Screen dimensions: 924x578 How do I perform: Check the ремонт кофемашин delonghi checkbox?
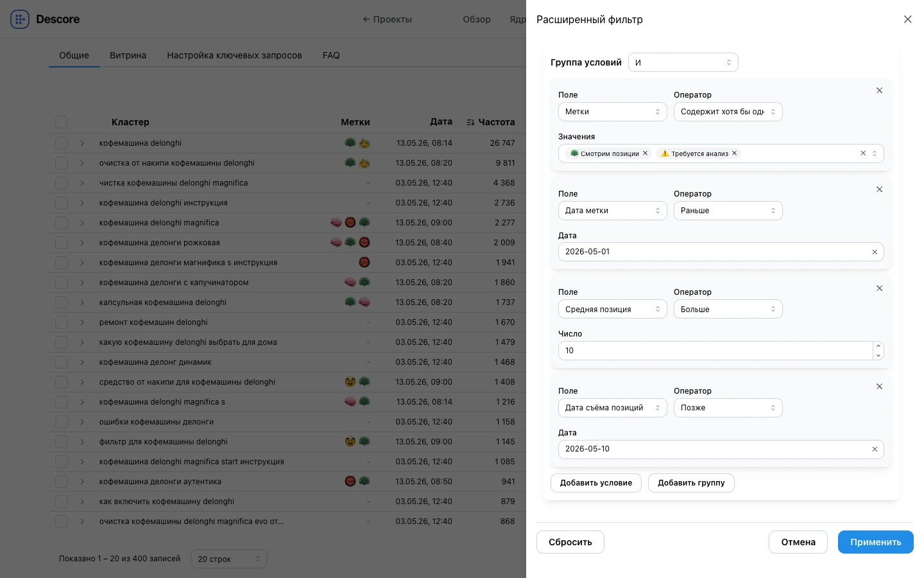point(62,322)
